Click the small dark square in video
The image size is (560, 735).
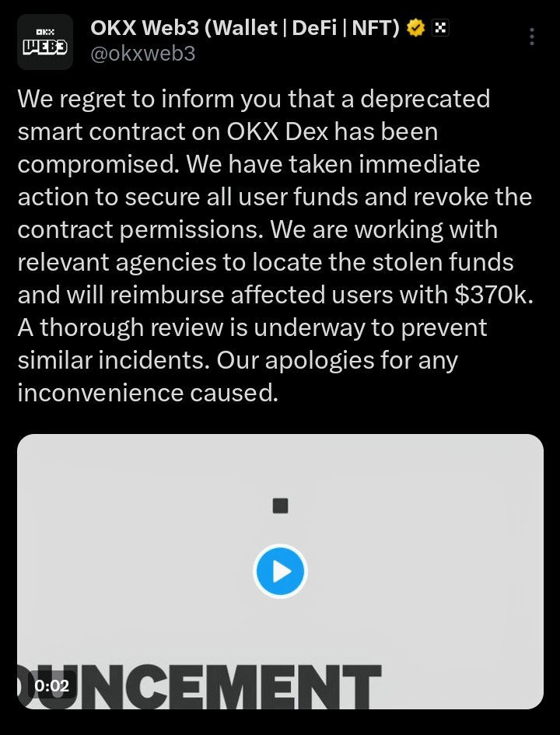click(x=280, y=506)
